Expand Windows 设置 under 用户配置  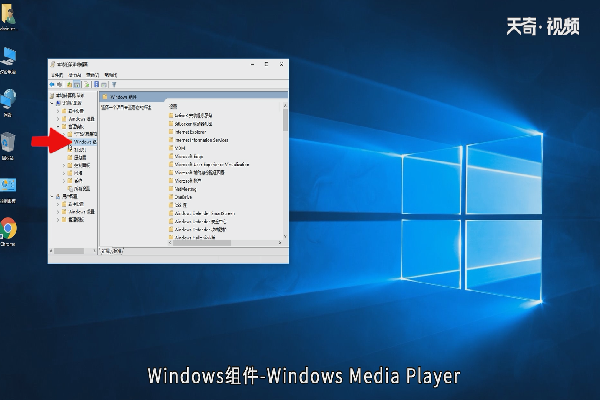[58, 212]
